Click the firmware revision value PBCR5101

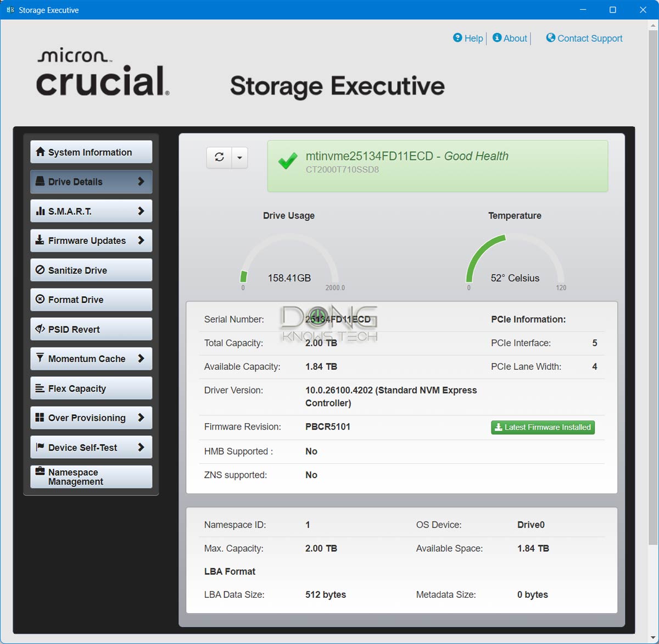(x=328, y=426)
